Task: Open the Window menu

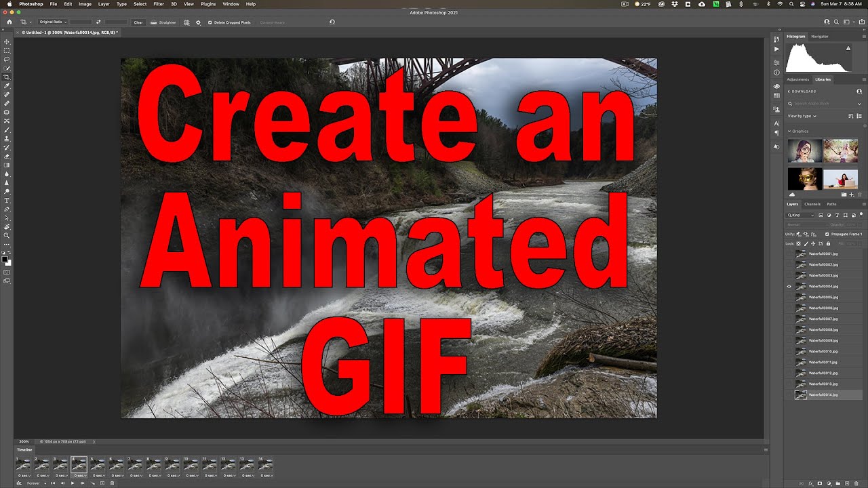Action: (231, 4)
